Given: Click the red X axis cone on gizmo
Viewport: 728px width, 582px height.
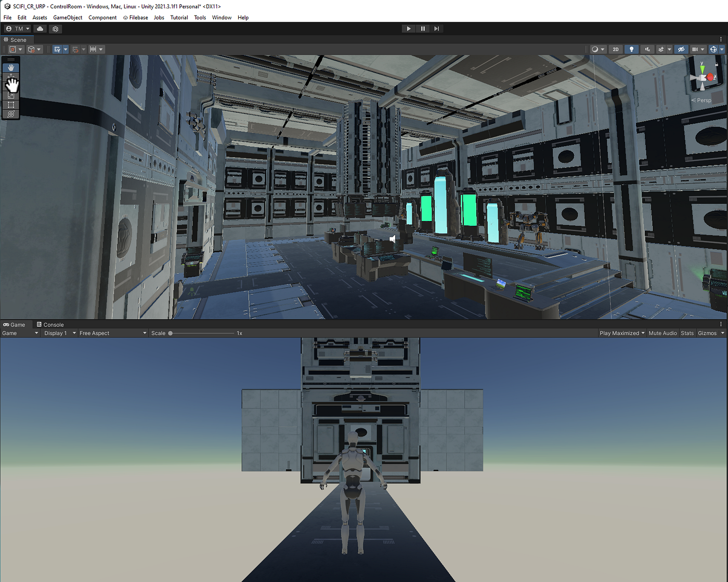Looking at the screenshot, I should [710, 77].
